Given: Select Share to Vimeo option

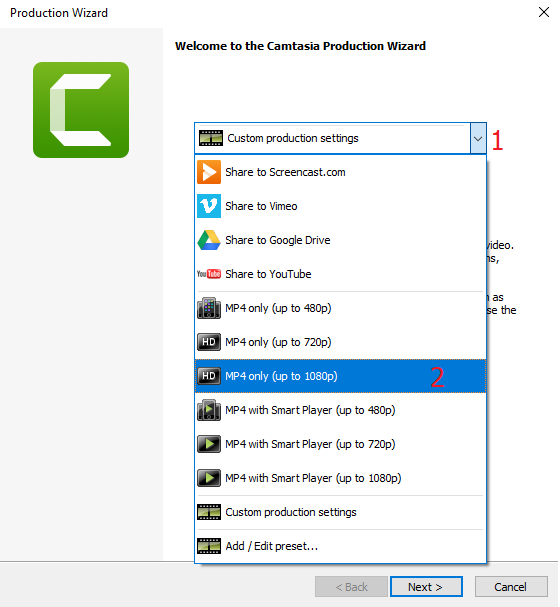Looking at the screenshot, I should pyautogui.click(x=340, y=206).
